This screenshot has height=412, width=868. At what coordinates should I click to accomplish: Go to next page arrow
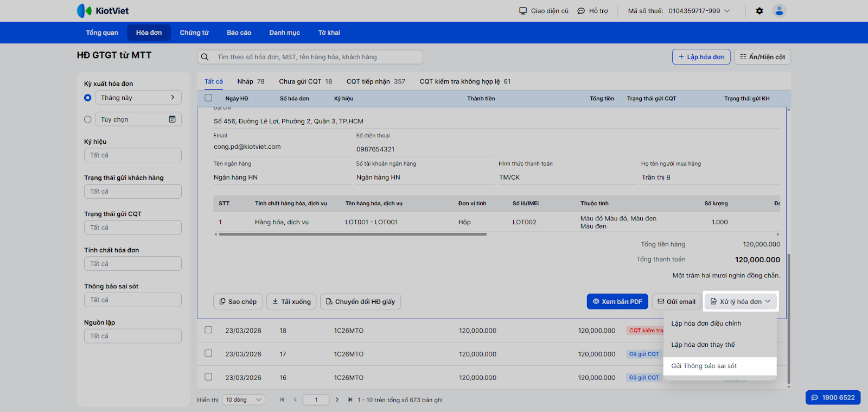tap(337, 400)
